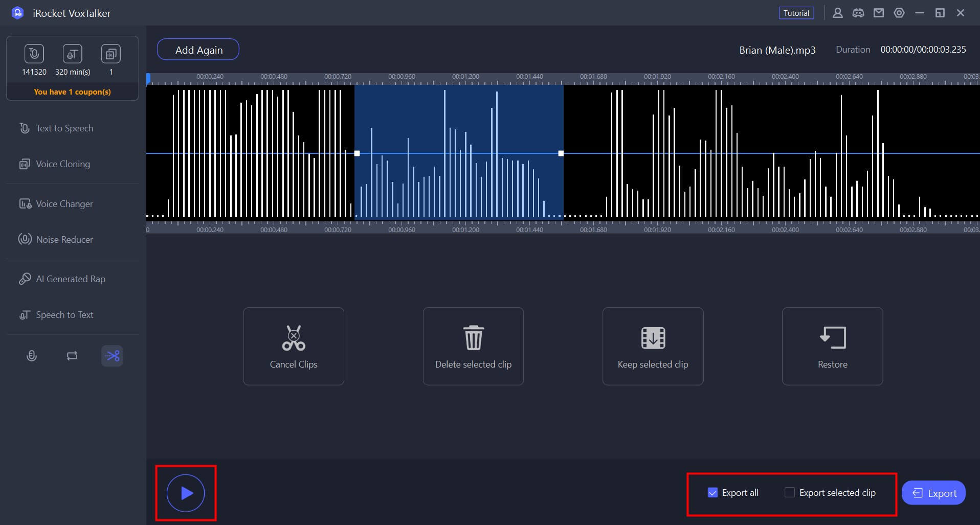Image resolution: width=980 pixels, height=525 pixels.
Task: Select AI Generated Rap section
Action: [72, 279]
